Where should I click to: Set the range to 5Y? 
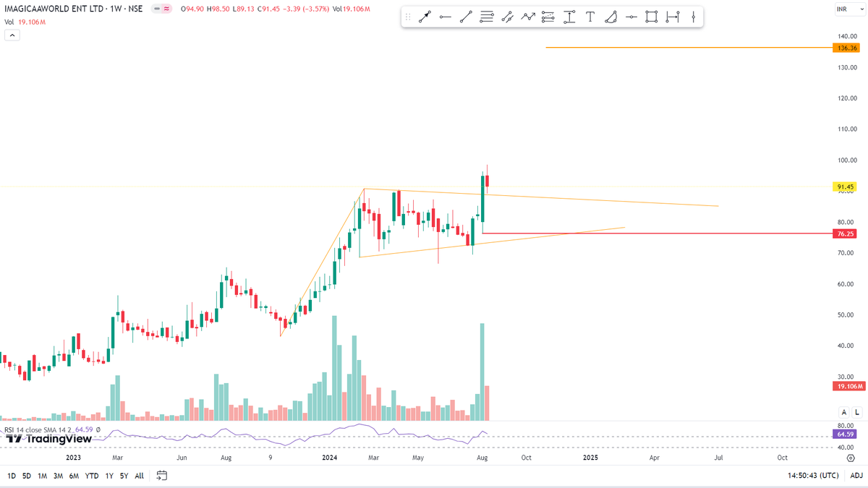tap(124, 476)
